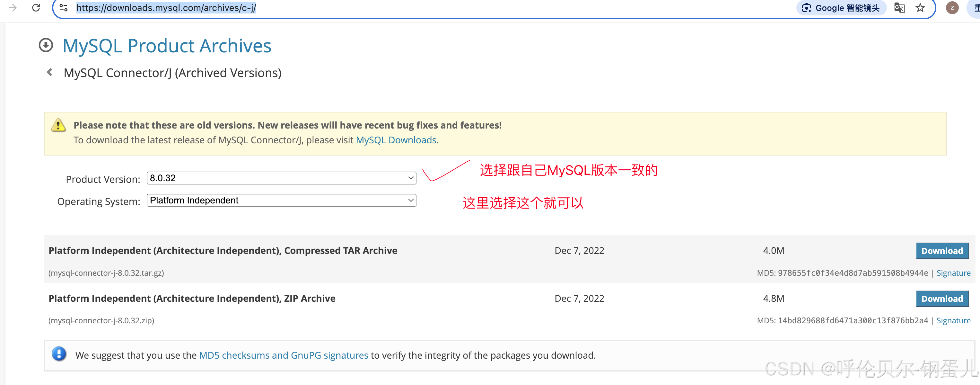The height and width of the screenshot is (385, 980).
Task: Download the Compressed TAR Archive
Action: (x=942, y=251)
